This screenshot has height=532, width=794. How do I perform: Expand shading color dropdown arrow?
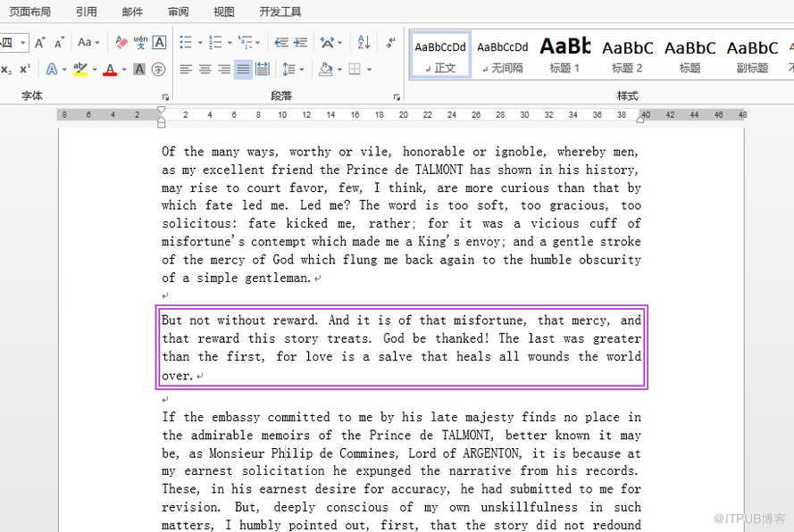pyautogui.click(x=339, y=70)
